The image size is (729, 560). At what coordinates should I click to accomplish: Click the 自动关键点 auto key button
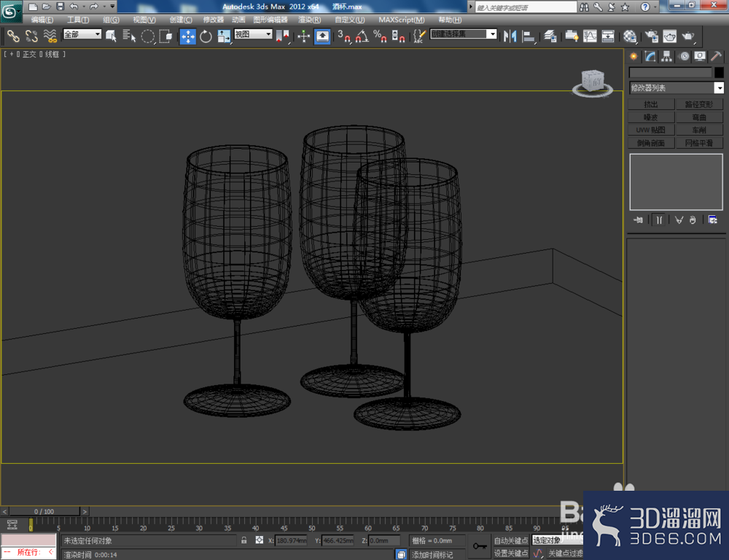[x=511, y=540]
